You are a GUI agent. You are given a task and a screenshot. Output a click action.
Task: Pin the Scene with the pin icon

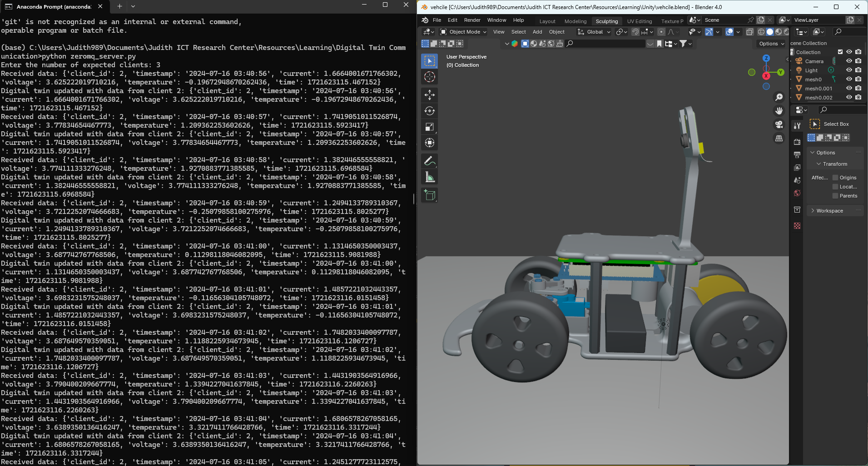(x=751, y=20)
